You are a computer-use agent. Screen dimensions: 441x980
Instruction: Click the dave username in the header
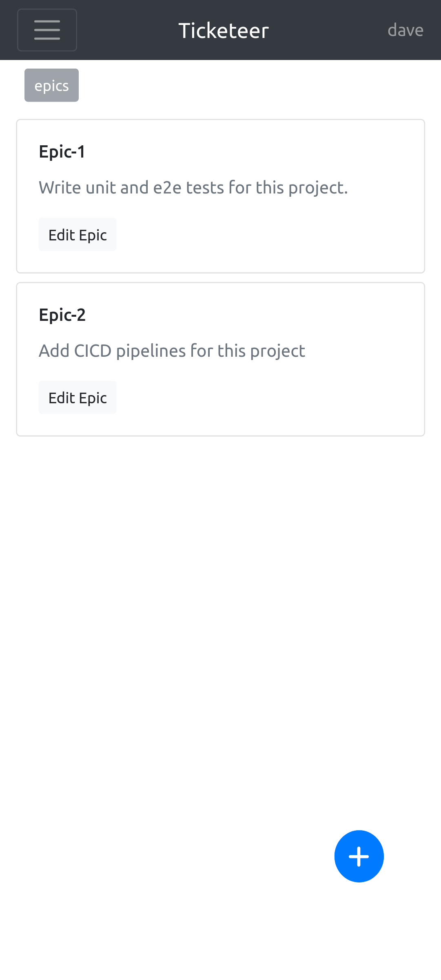(x=405, y=30)
